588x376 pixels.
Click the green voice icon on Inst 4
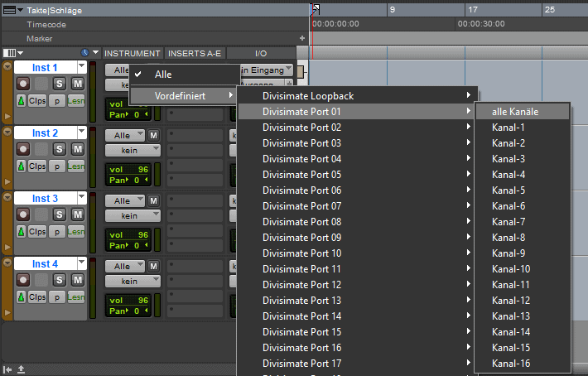click(22, 297)
